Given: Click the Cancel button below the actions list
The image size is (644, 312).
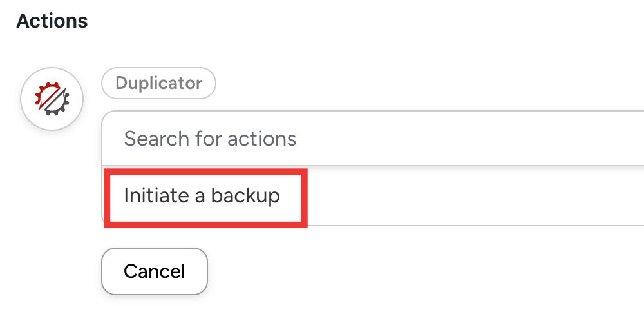Looking at the screenshot, I should 155,271.
